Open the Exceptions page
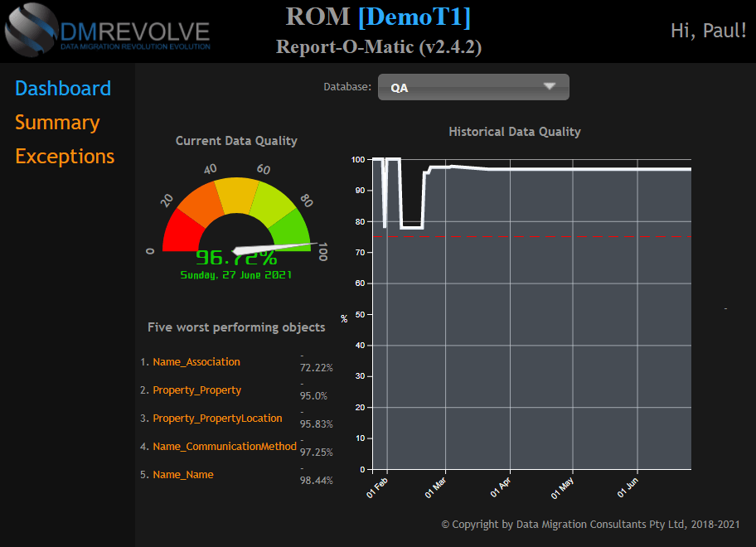The height and width of the screenshot is (547, 756). [65, 157]
